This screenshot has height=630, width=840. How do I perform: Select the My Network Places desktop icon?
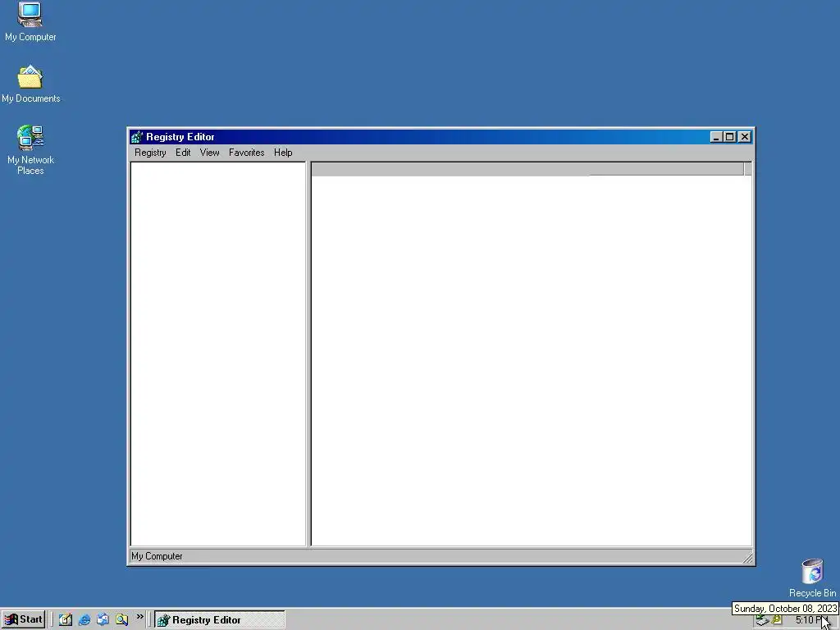point(30,150)
